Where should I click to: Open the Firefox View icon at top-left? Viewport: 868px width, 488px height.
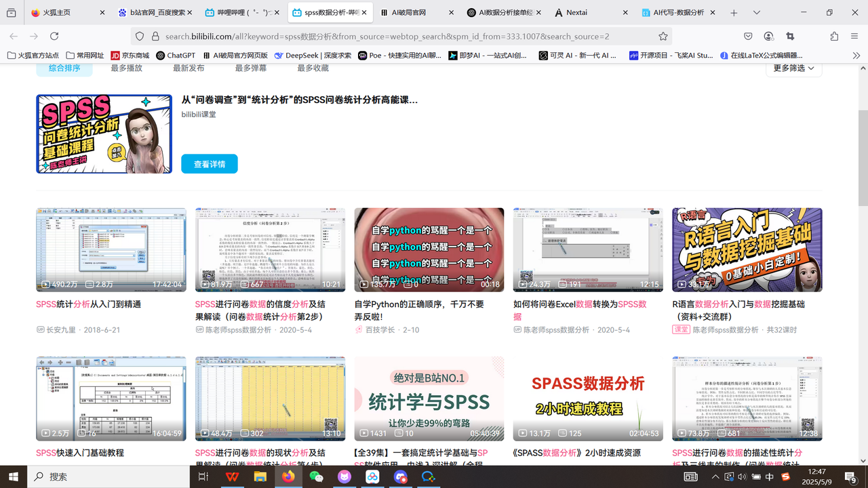(x=12, y=13)
